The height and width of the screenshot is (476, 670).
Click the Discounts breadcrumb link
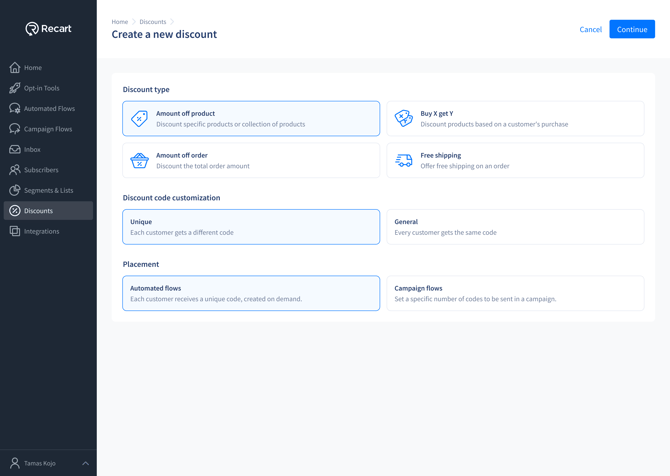(x=153, y=22)
